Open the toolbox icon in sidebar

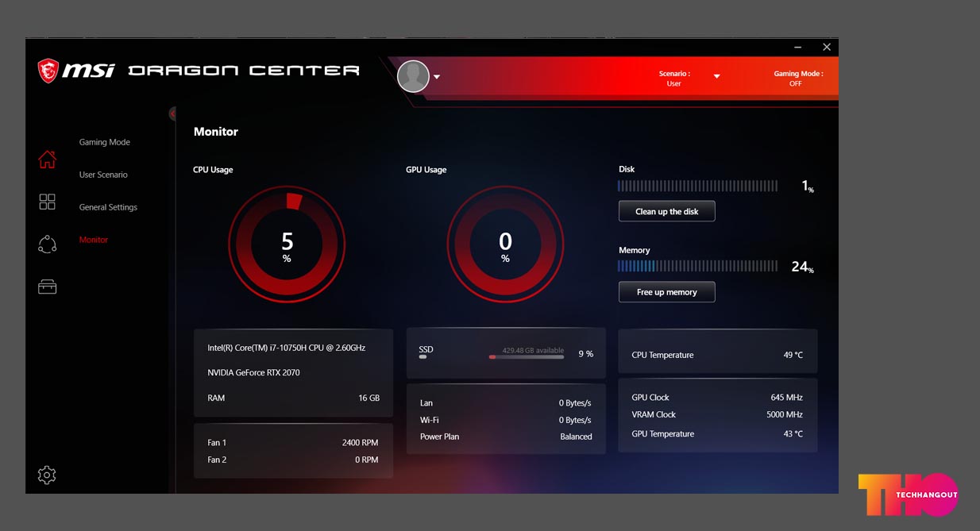tap(48, 287)
